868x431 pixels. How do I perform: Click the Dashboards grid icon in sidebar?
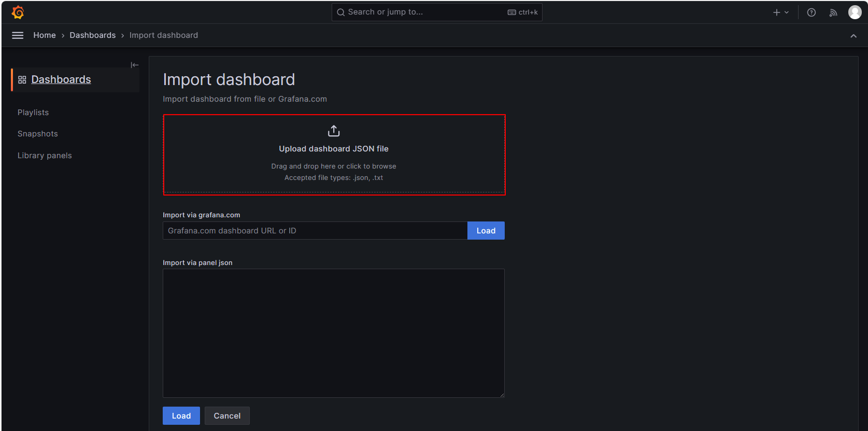22,80
